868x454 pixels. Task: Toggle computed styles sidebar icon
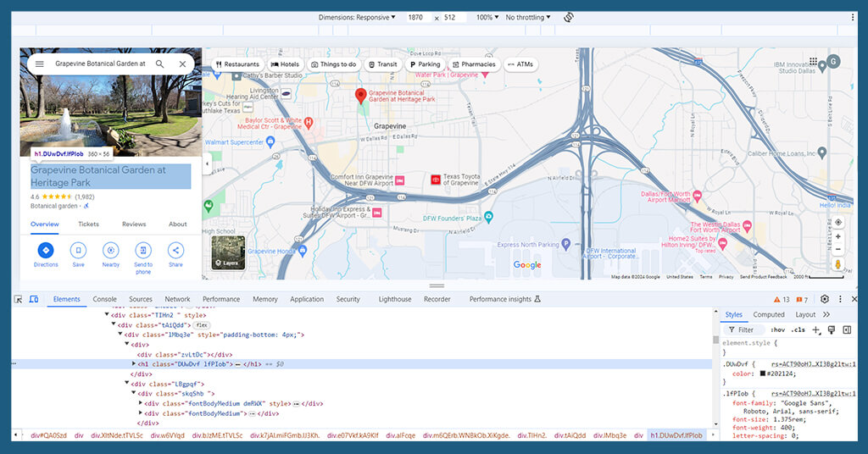[847, 330]
